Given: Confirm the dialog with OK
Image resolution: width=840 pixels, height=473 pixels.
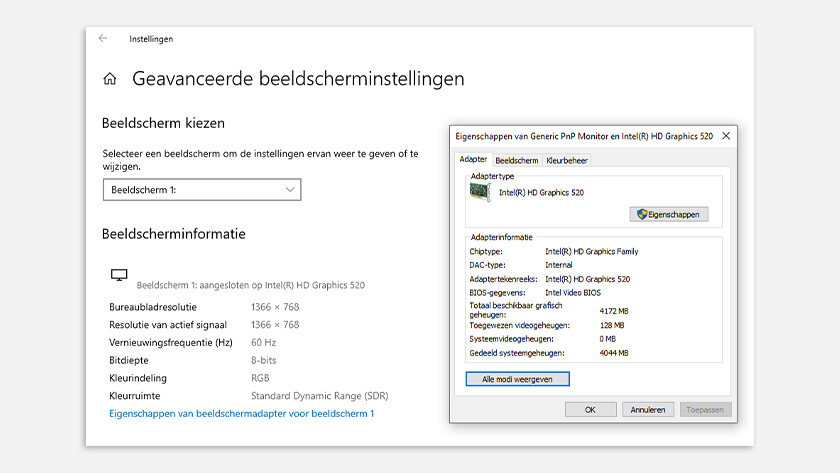Looking at the screenshot, I should [x=590, y=409].
